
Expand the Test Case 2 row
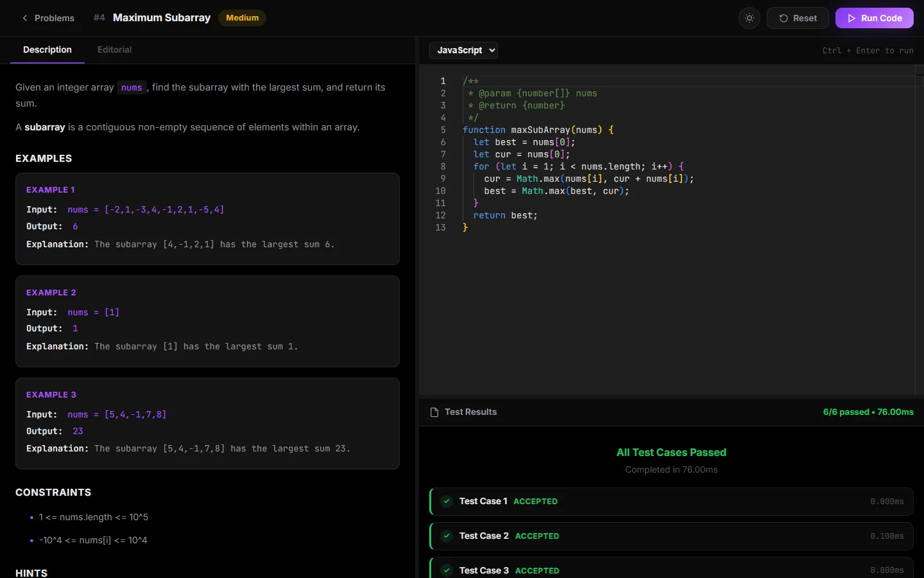coord(671,536)
